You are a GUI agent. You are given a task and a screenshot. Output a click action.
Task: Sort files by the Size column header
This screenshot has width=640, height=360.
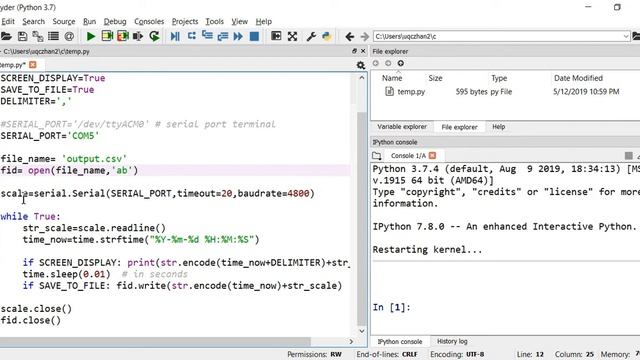pyautogui.click(x=435, y=78)
